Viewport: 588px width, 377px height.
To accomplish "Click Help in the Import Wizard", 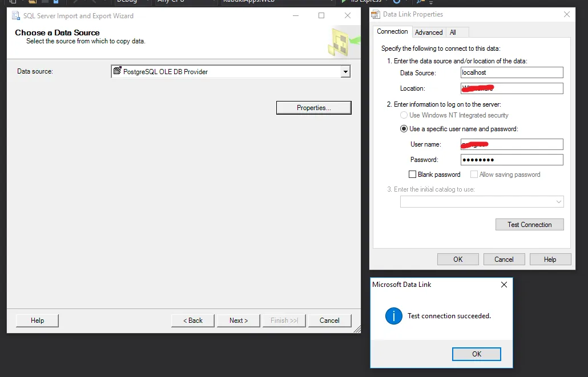I will [37, 321].
